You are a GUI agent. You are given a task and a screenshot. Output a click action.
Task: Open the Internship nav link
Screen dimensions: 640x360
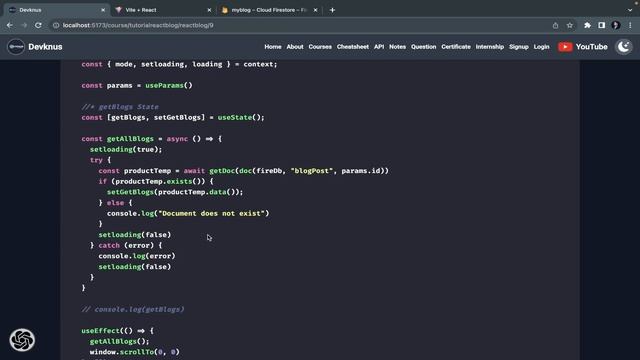pyautogui.click(x=489, y=47)
